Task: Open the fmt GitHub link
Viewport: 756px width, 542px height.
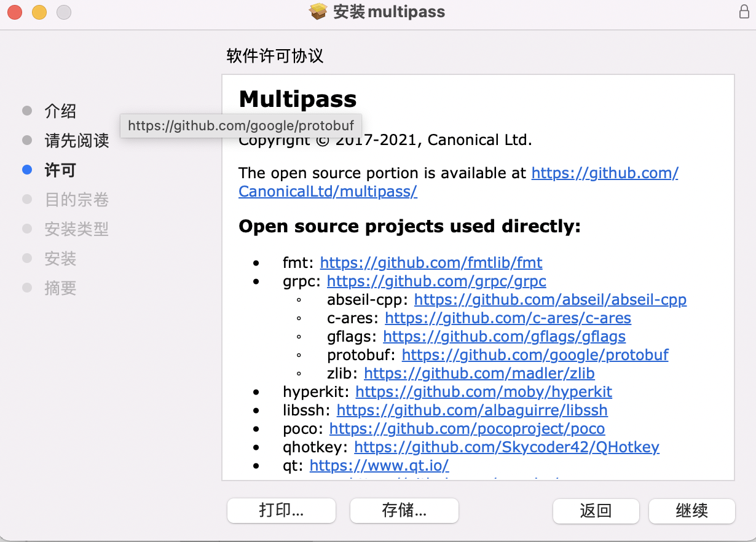Action: click(431, 262)
